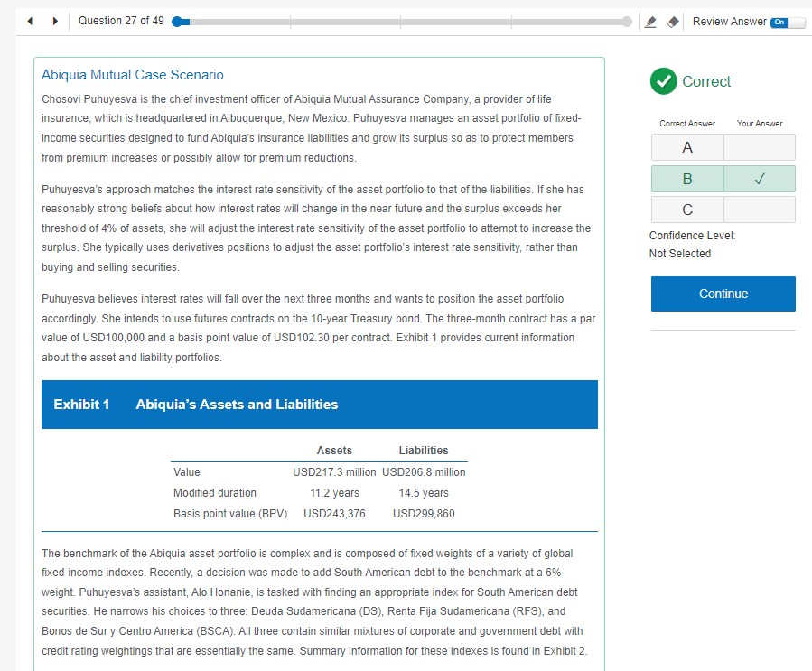812x671 pixels.
Task: Select the eraser tool
Action: [673, 22]
